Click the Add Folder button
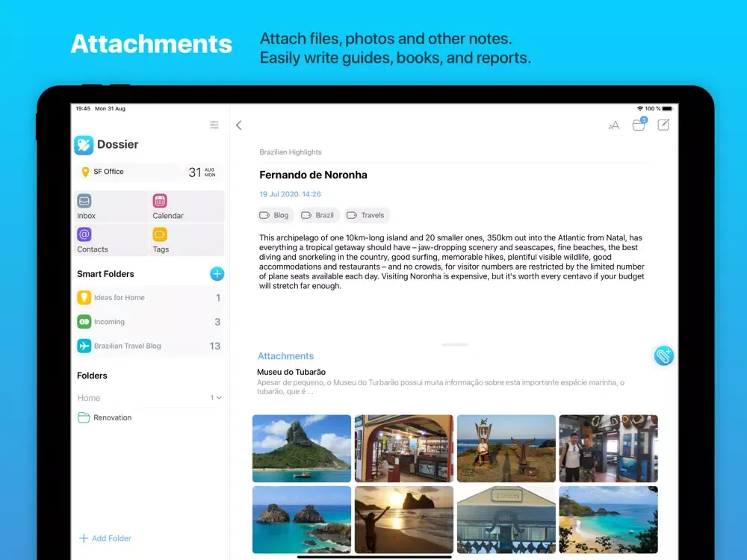 pos(105,538)
